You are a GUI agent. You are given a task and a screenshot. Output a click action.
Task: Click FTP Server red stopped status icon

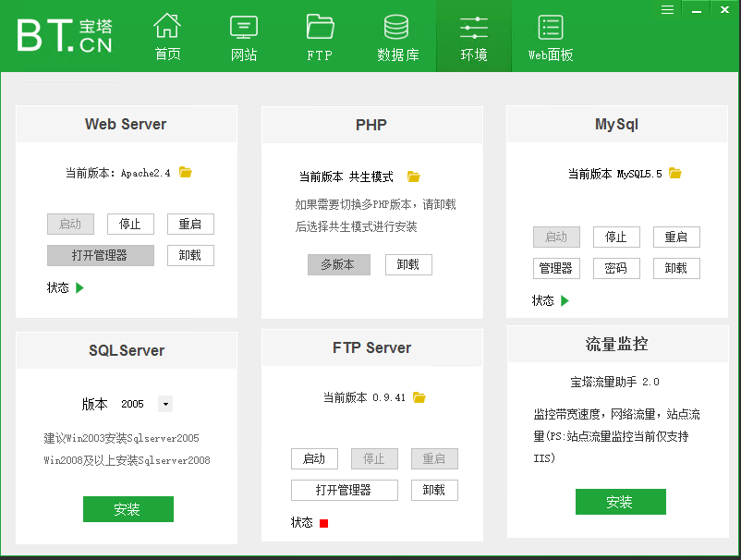323,523
